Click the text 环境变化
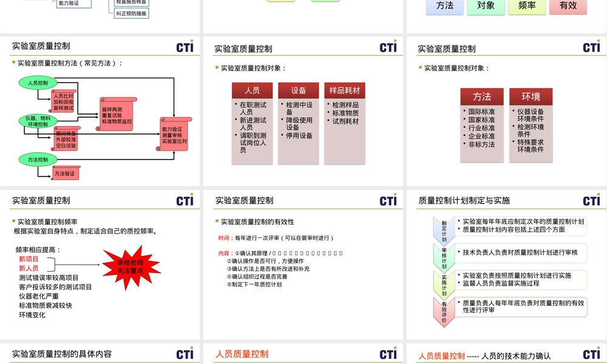Image resolution: width=607 pixels, height=364 pixels. pos(32,314)
